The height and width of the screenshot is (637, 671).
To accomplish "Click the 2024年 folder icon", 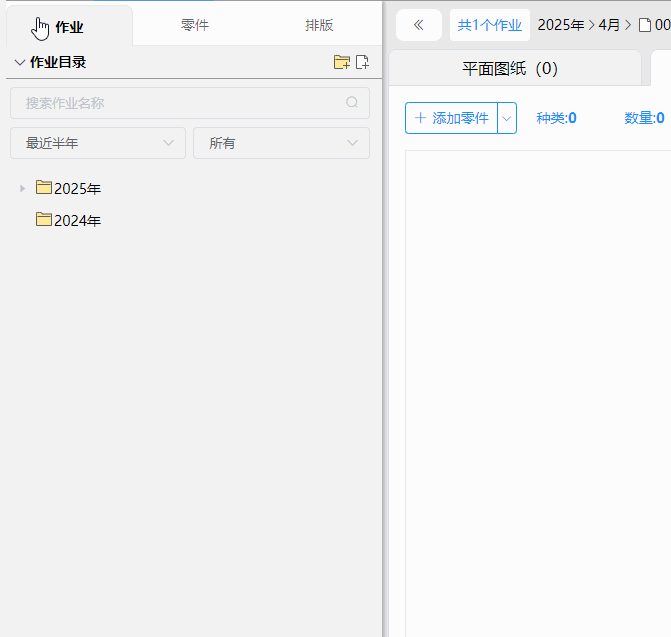I will [44, 220].
